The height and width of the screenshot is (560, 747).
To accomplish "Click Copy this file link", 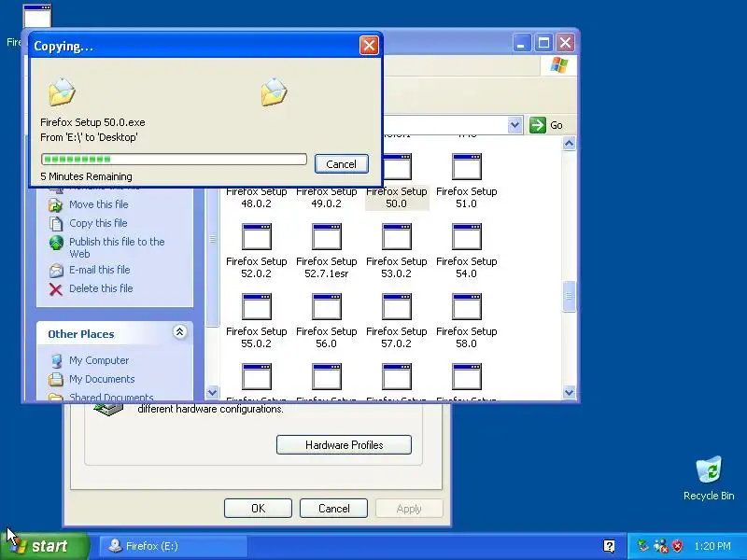I will click(x=98, y=223).
